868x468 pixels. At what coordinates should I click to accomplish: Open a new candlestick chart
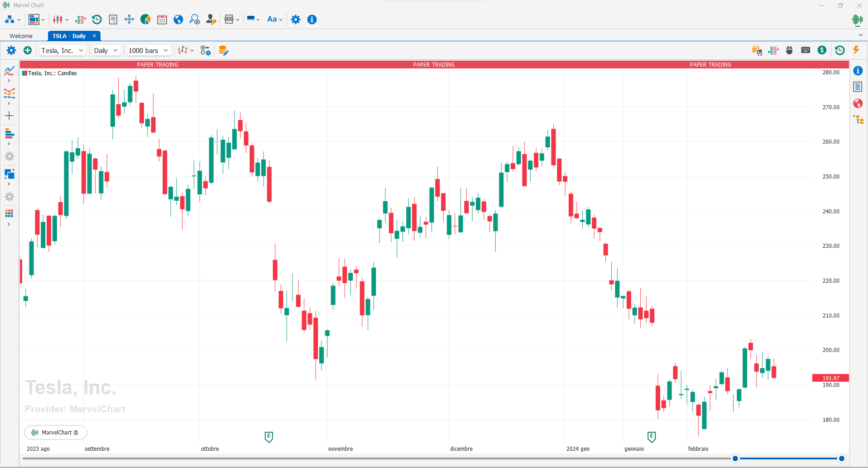point(58,19)
